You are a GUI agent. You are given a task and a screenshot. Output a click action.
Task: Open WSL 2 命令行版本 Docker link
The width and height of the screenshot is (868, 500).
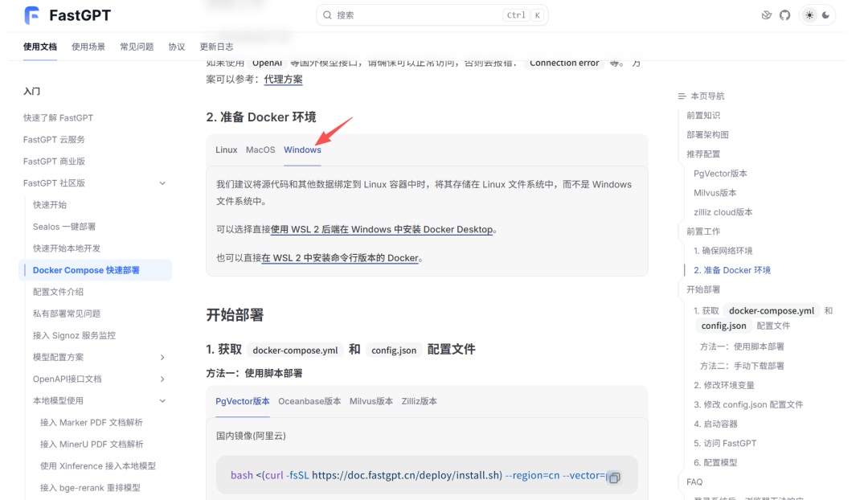(340, 258)
